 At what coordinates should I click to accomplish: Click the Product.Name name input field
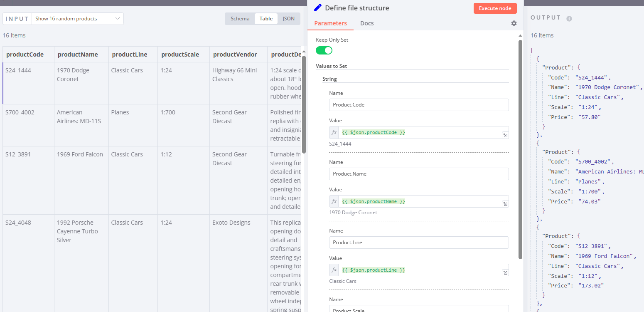click(418, 173)
